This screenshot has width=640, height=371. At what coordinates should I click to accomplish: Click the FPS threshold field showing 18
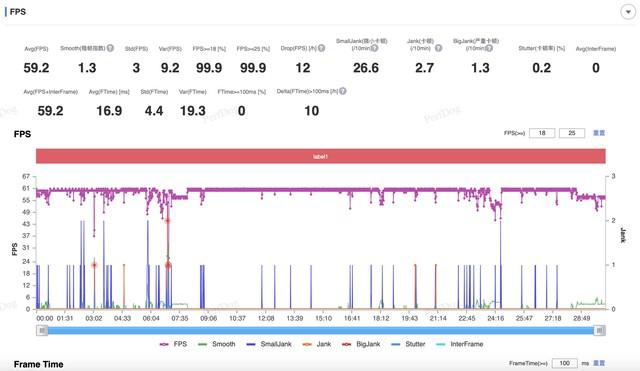coord(542,133)
